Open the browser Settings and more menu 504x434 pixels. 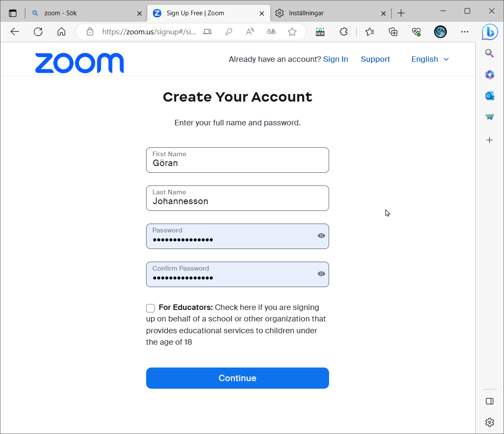(x=465, y=32)
